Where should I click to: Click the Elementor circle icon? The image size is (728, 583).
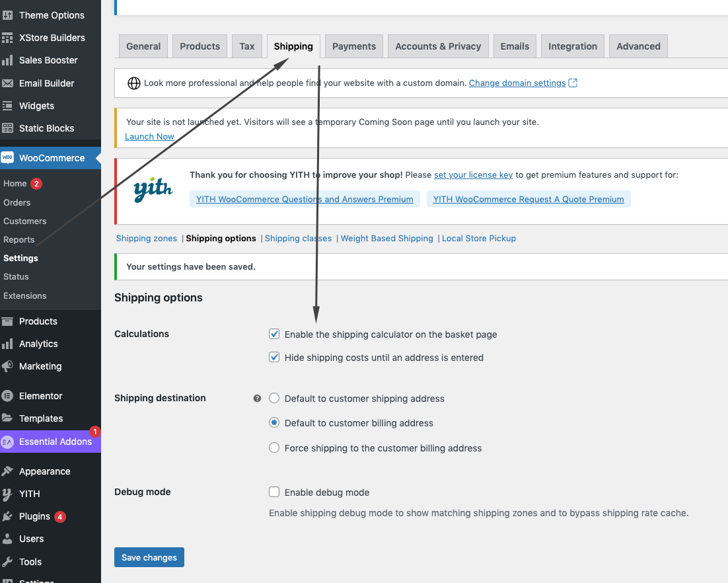pos(7,396)
